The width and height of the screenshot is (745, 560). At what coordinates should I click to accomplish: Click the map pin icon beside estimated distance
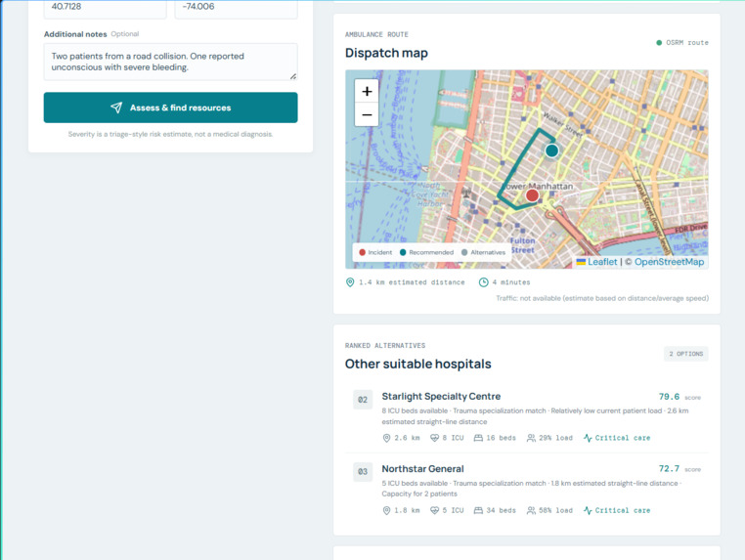350,282
